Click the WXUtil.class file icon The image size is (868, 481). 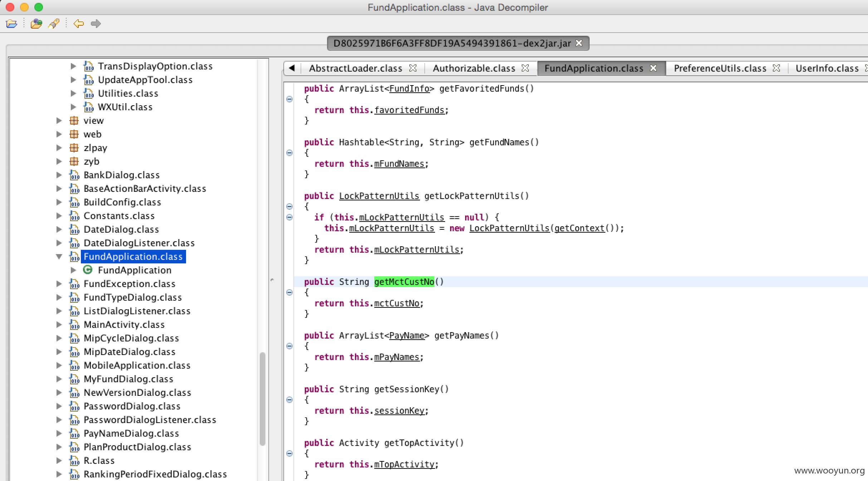click(x=88, y=107)
